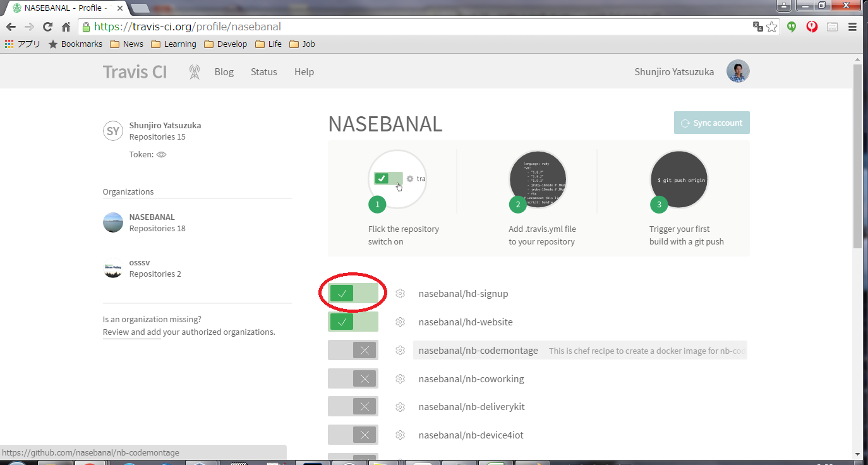Select the osssv organization

tap(140, 262)
